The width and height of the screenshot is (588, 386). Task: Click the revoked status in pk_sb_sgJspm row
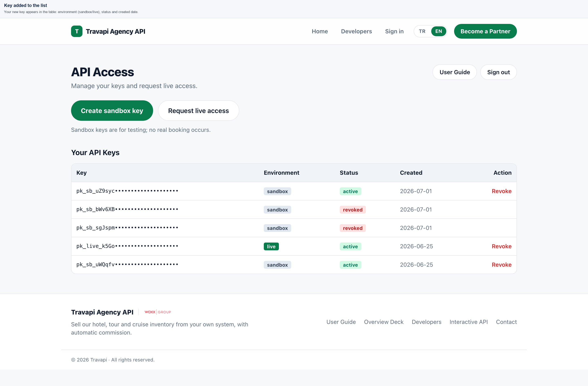pyautogui.click(x=353, y=228)
